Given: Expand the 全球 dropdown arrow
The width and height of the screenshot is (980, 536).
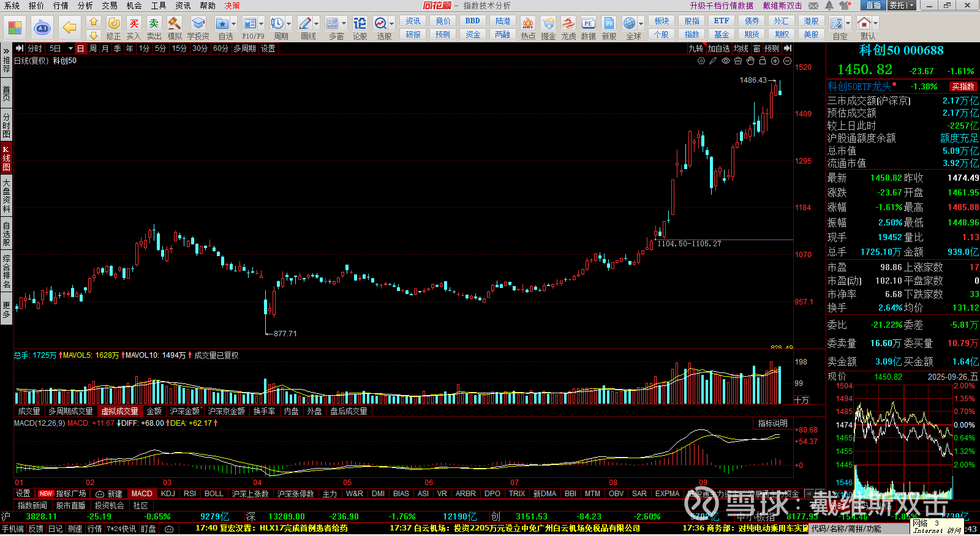Looking at the screenshot, I should (x=641, y=24).
